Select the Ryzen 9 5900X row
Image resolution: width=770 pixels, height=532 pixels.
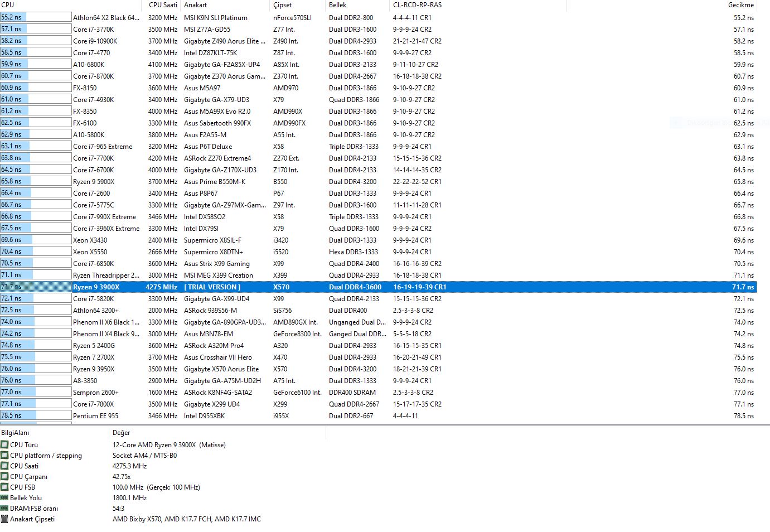click(378, 181)
